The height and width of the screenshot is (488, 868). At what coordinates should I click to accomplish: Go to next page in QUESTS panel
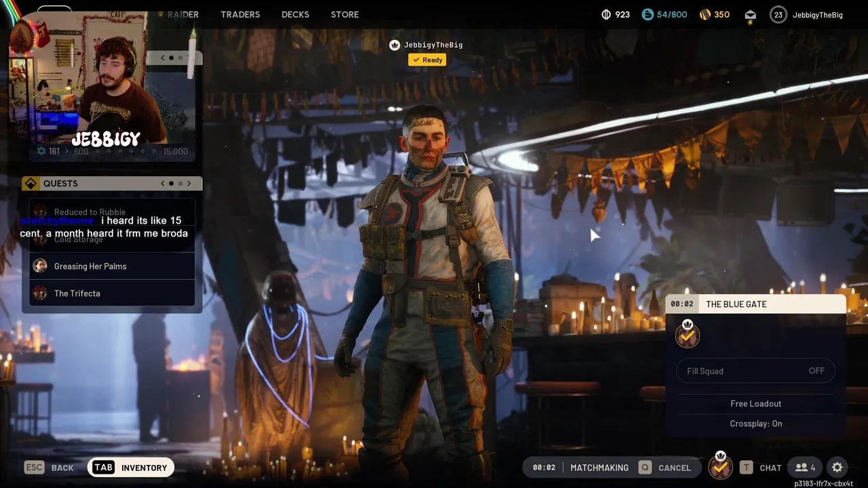coord(189,184)
